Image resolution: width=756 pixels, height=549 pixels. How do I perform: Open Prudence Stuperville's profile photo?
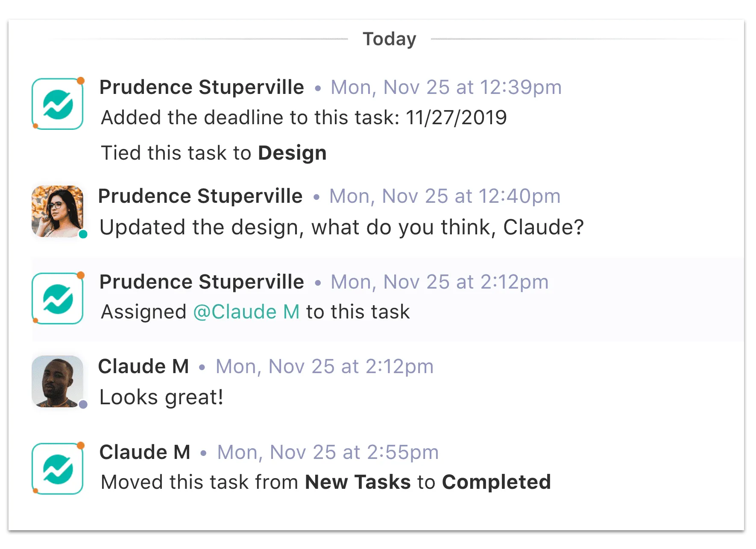57,211
